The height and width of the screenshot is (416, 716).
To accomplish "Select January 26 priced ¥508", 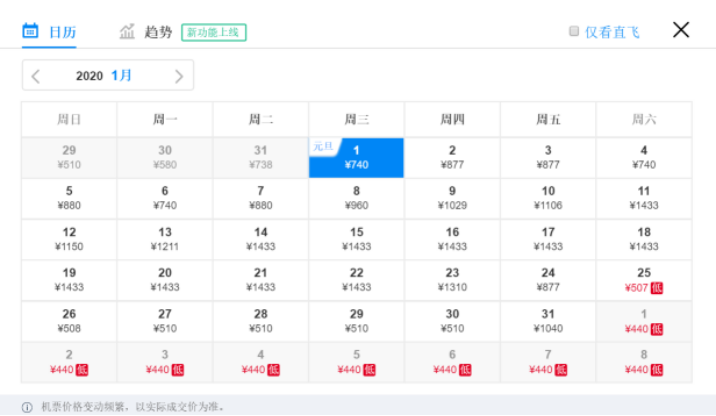I will (x=69, y=321).
